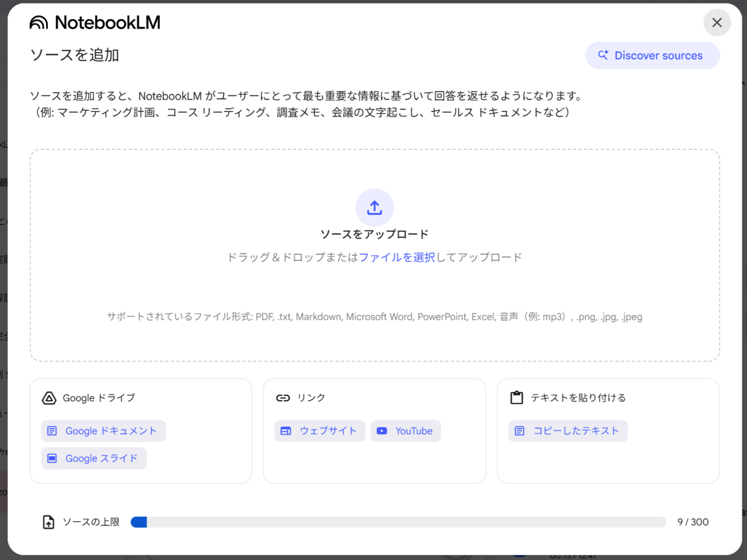Add a Google ドキュメント source
The height and width of the screenshot is (560, 747).
103,431
